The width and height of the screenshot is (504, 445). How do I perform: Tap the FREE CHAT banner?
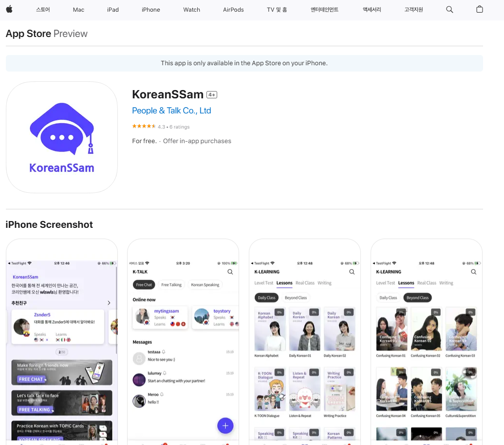pyautogui.click(x=62, y=372)
